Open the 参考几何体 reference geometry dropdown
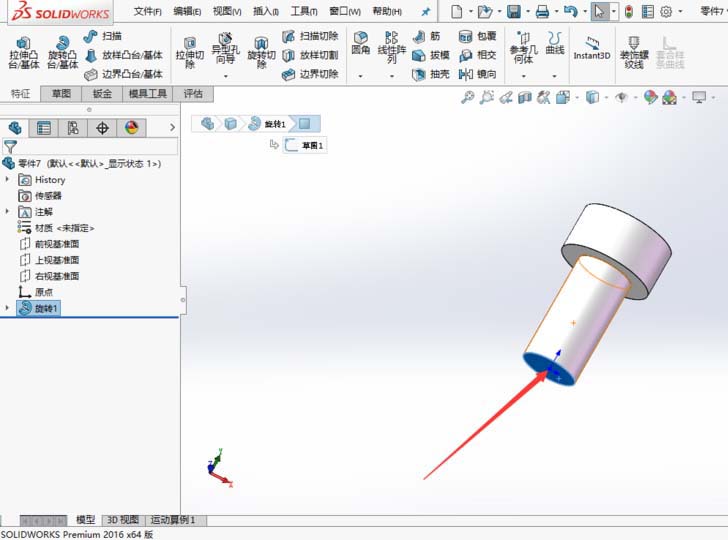 click(x=522, y=76)
